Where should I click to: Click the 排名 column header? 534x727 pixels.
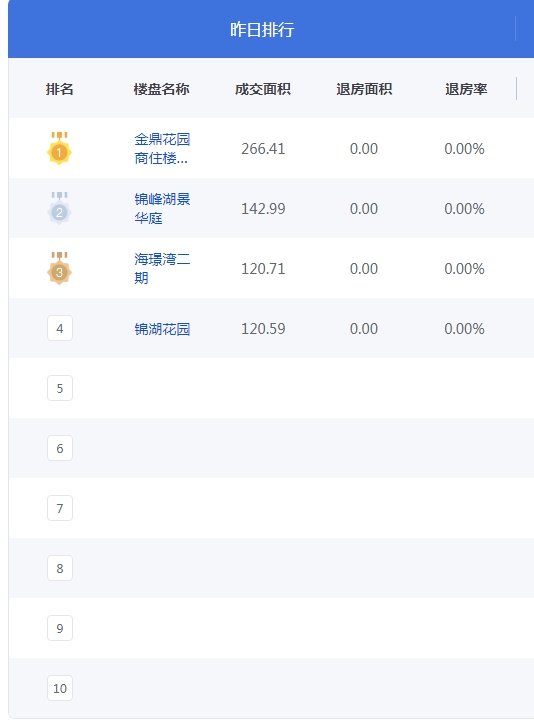[60, 89]
